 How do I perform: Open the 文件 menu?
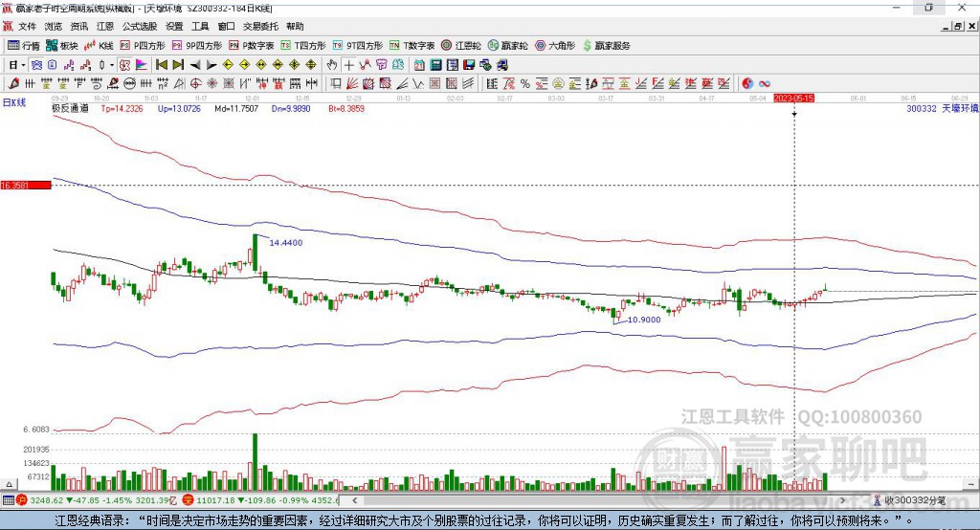coord(27,26)
